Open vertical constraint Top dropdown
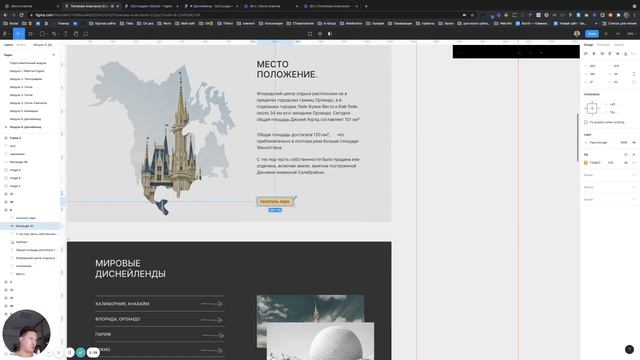640x360 pixels. tap(612, 112)
